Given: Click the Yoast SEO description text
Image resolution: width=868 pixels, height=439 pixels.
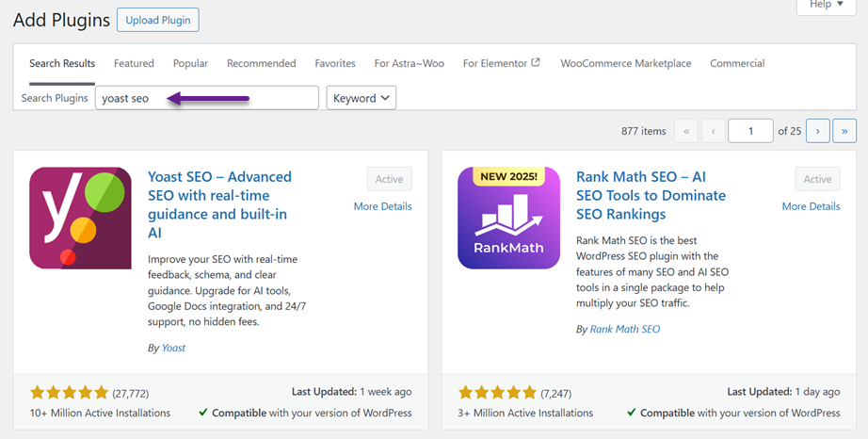Looking at the screenshot, I should 227,290.
